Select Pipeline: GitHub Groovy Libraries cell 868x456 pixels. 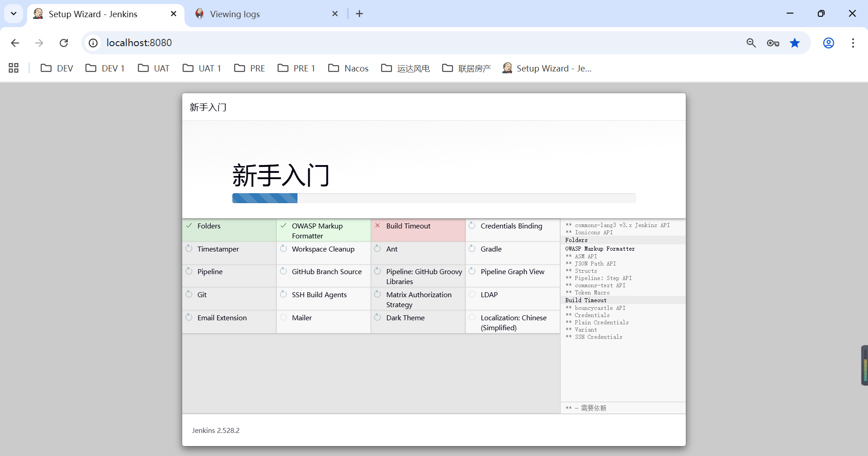coord(418,275)
